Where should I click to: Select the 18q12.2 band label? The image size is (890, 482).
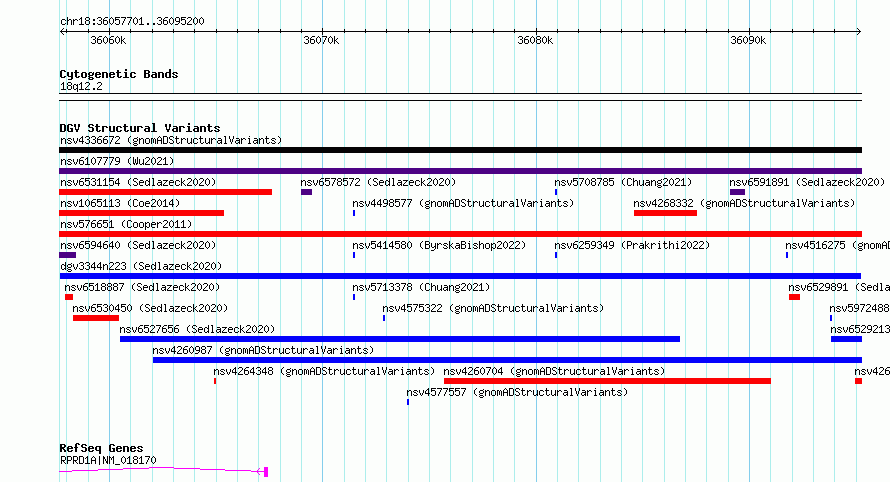click(81, 86)
